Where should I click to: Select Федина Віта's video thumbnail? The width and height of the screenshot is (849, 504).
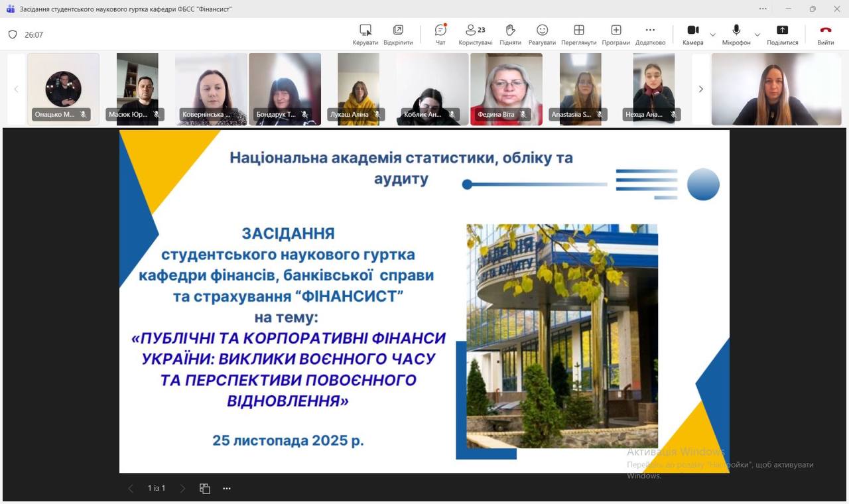pos(506,89)
